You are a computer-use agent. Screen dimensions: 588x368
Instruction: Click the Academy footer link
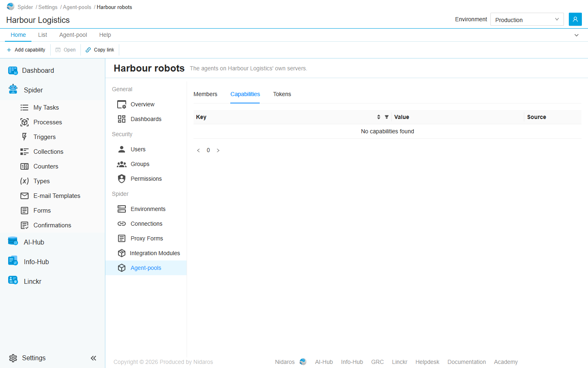pos(506,362)
